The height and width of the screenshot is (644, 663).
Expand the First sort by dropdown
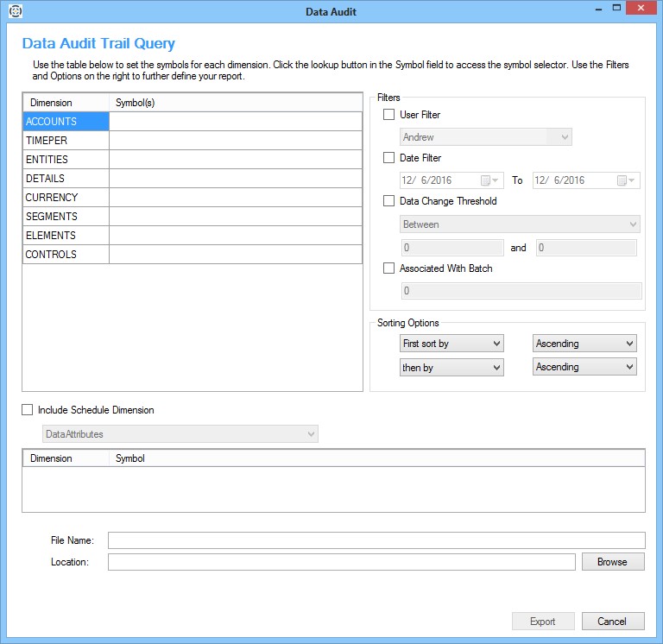(x=451, y=344)
